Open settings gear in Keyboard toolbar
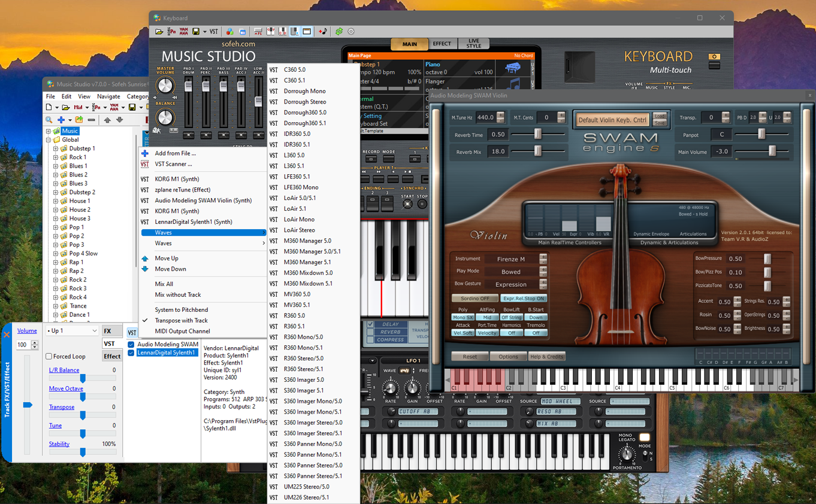 [x=351, y=31]
